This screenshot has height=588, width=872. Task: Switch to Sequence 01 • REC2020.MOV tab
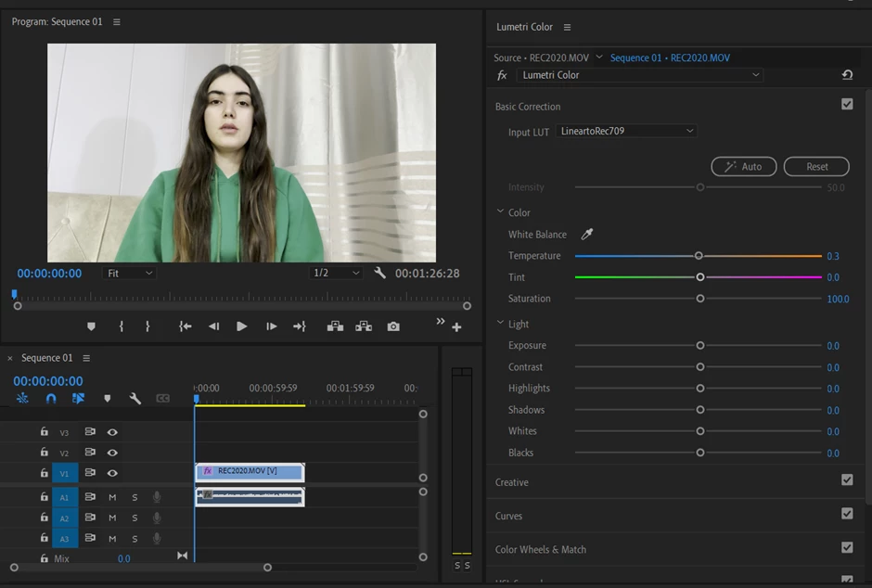tap(669, 58)
